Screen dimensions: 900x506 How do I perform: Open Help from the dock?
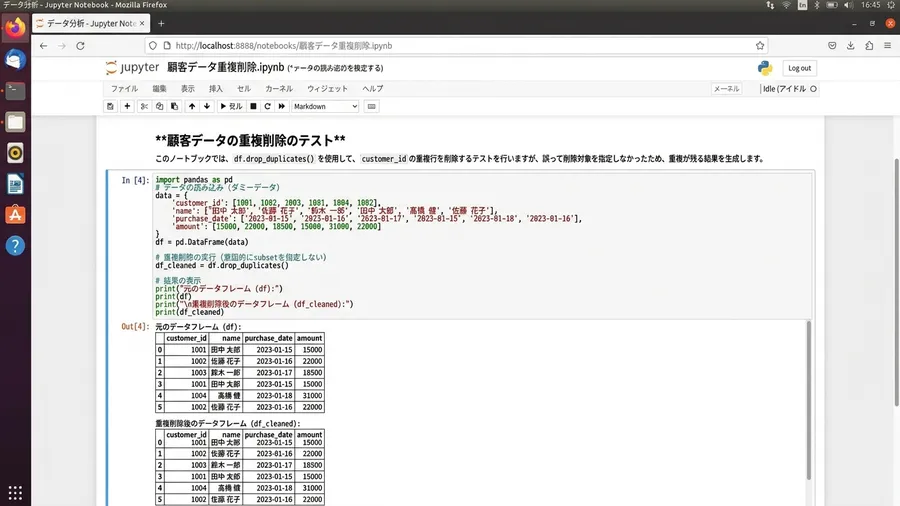15,246
